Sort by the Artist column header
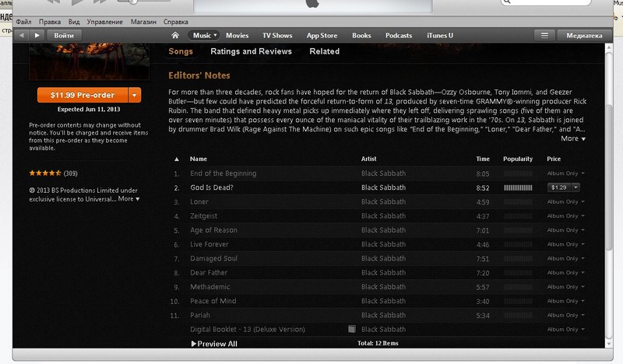Image resolution: width=623 pixels, height=364 pixels. click(368, 159)
